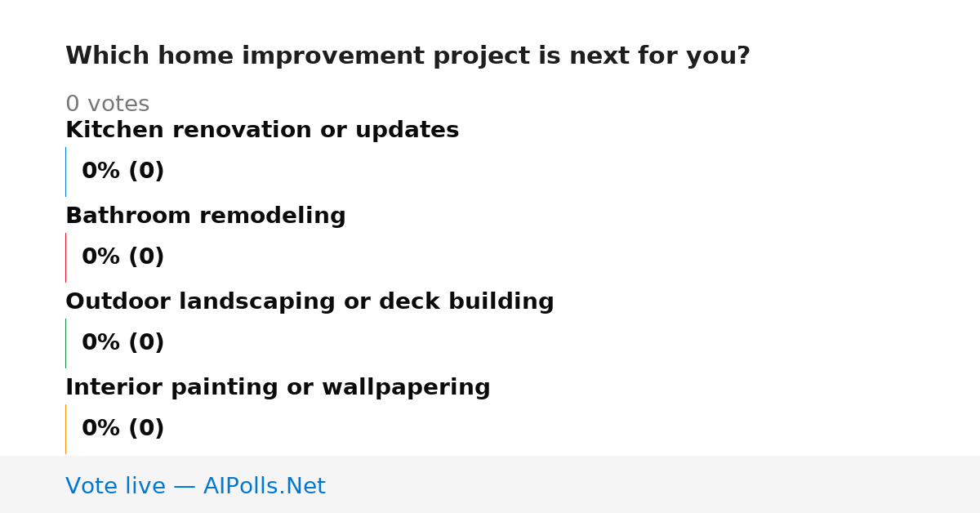Click the word 'remodeling' in the second option
980x513 pixels.
273,216
